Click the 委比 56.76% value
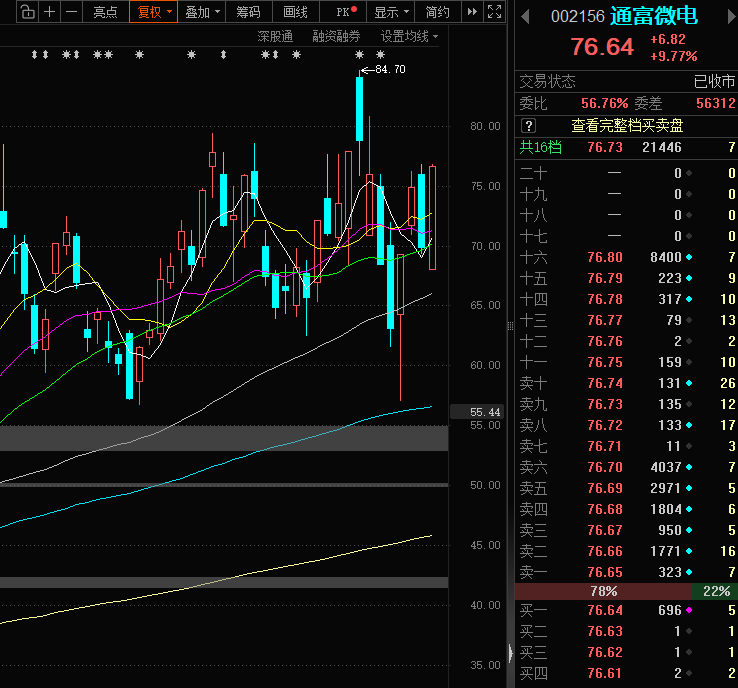The height and width of the screenshot is (688, 738). (604, 103)
